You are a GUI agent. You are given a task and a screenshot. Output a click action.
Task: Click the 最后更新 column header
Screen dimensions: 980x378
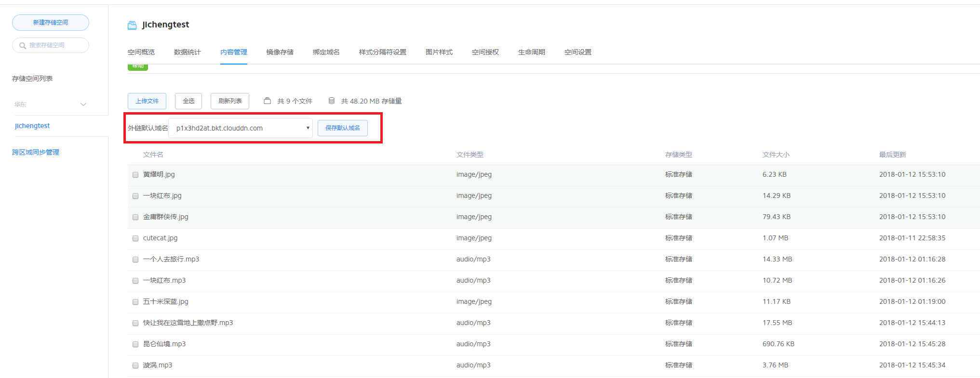[893, 155]
